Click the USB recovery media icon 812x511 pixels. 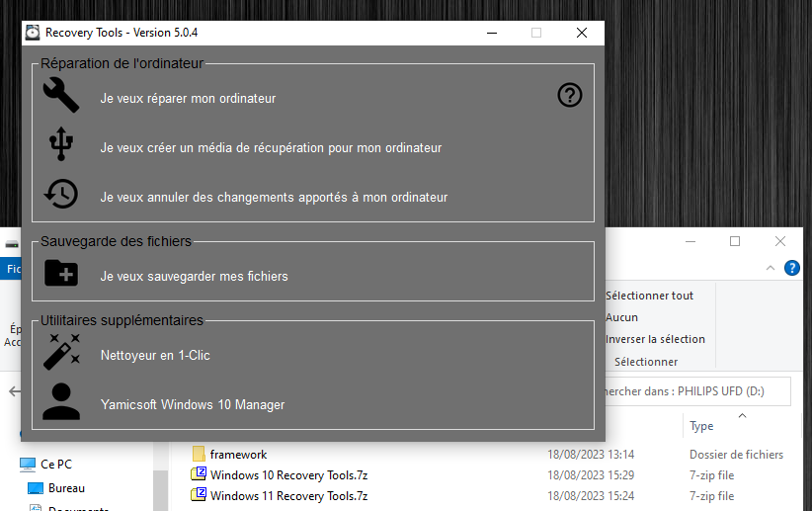pyautogui.click(x=61, y=143)
